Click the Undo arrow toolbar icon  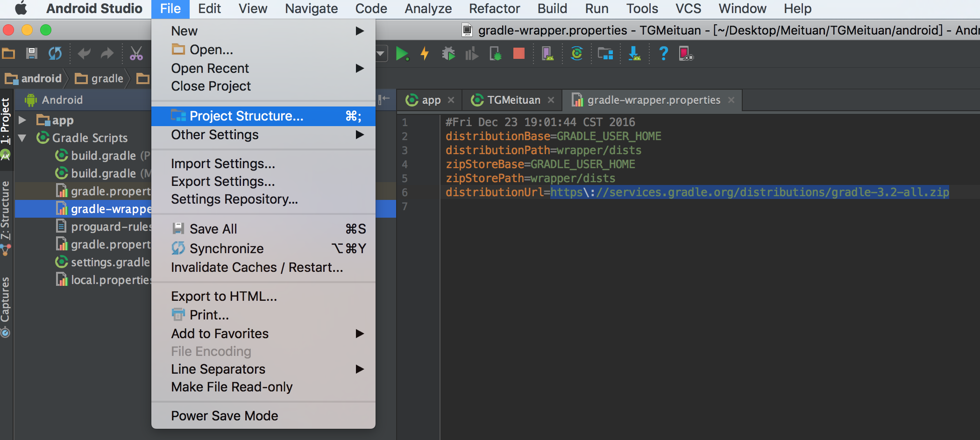[x=84, y=54]
